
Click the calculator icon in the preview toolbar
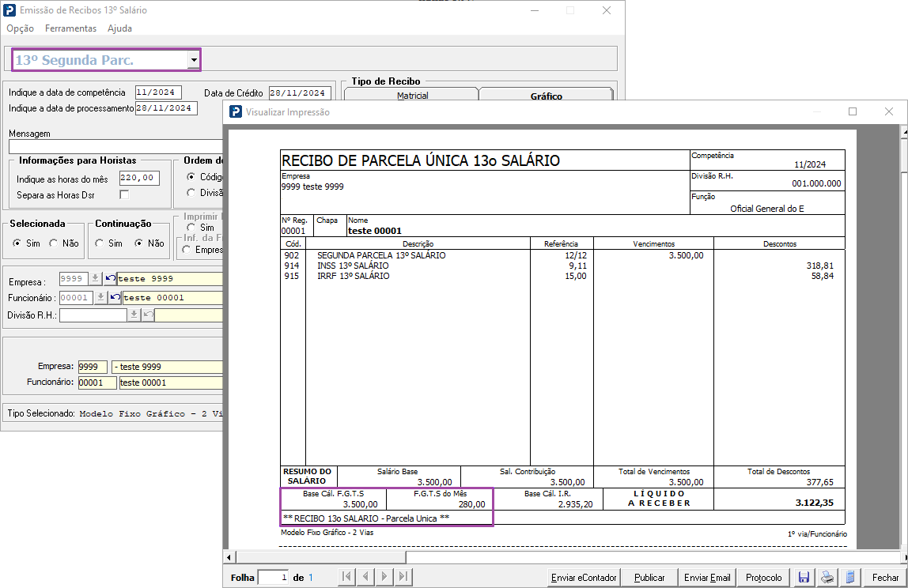(x=850, y=577)
